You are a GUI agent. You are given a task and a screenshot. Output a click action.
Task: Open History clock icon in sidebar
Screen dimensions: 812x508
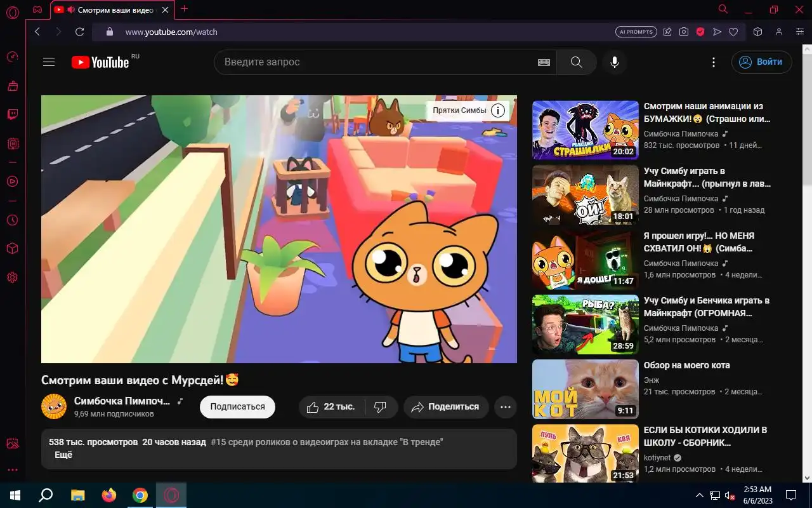point(12,220)
